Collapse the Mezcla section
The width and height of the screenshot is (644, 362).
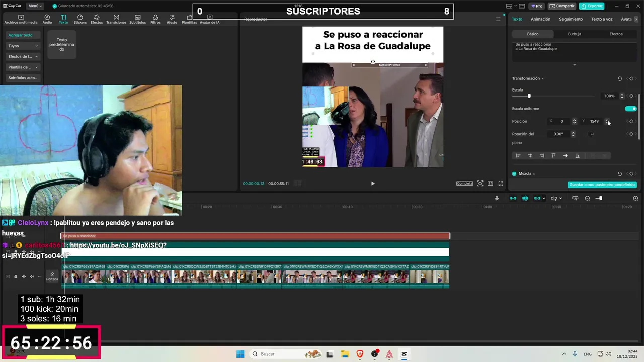[534, 174]
